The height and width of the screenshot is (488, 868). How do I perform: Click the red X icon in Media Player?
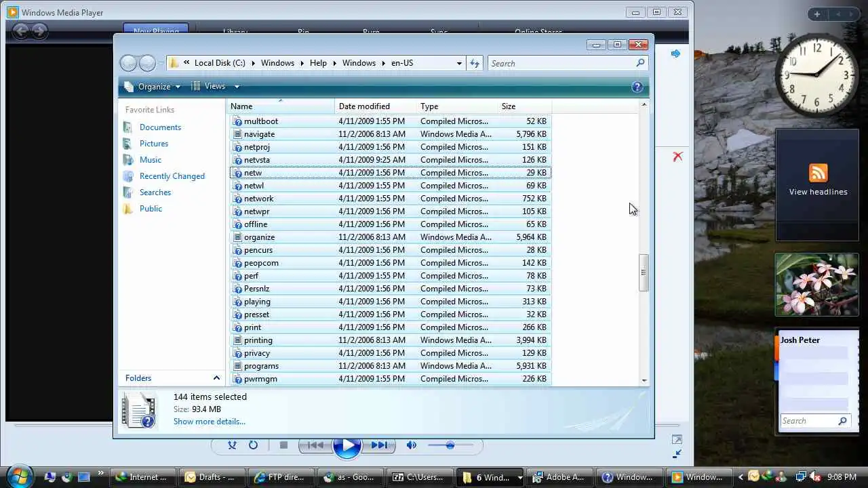pos(677,157)
